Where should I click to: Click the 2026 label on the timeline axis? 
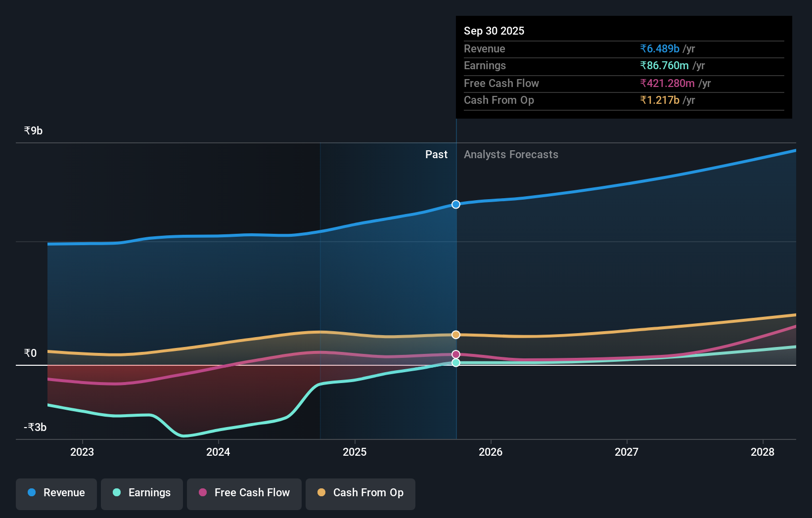(491, 452)
